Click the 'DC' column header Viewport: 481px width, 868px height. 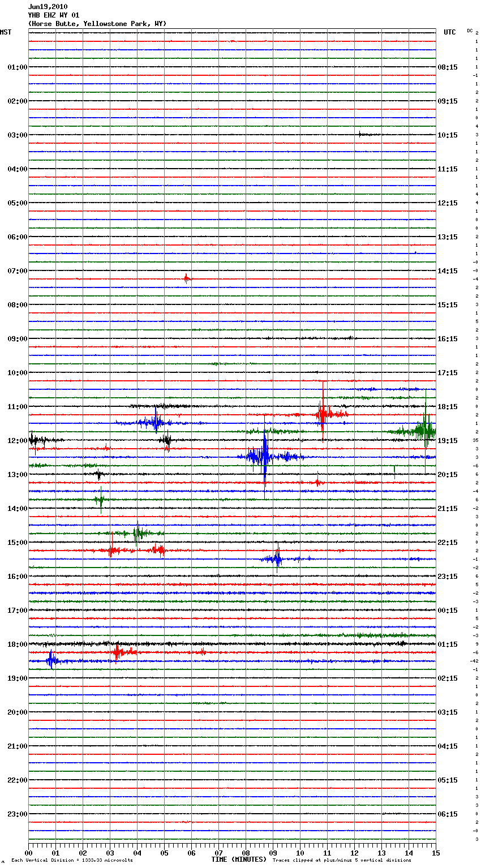tap(470, 31)
